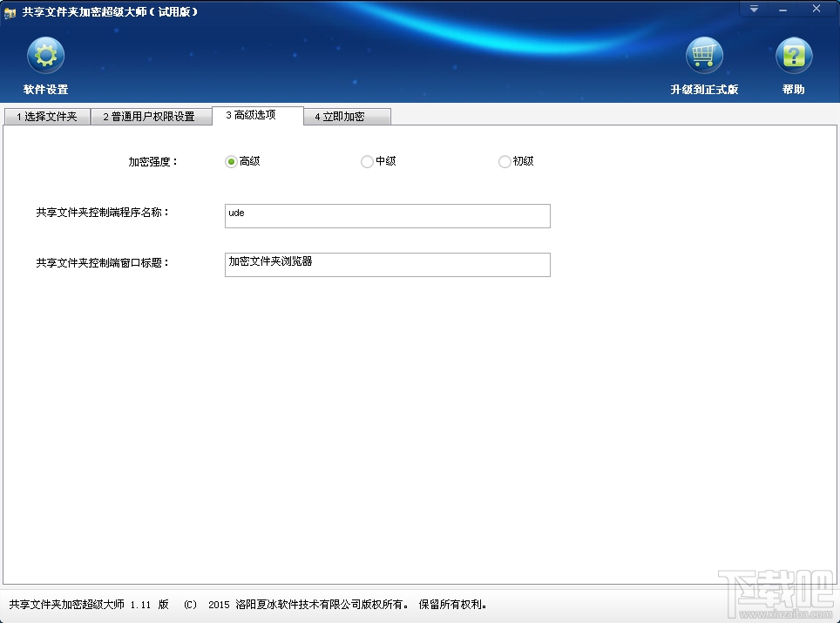
Task: Click the 加密文件夹浏览器 window title field
Action: coord(387,264)
